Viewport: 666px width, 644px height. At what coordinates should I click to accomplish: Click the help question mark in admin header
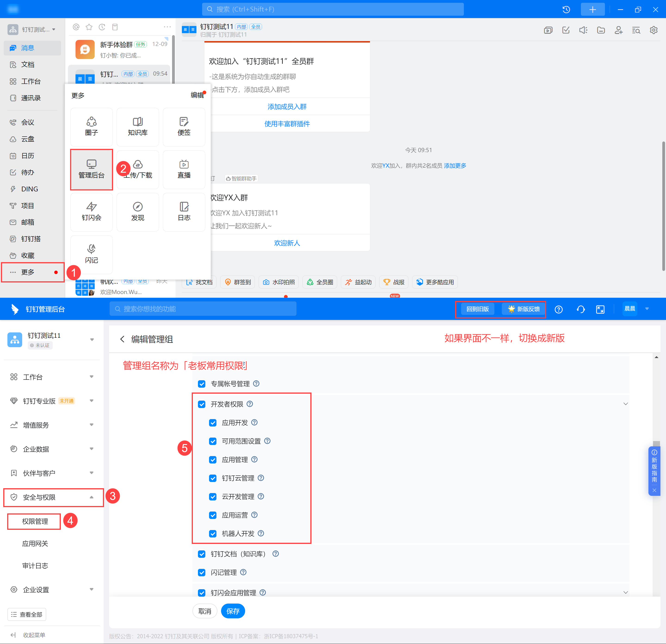point(559,309)
